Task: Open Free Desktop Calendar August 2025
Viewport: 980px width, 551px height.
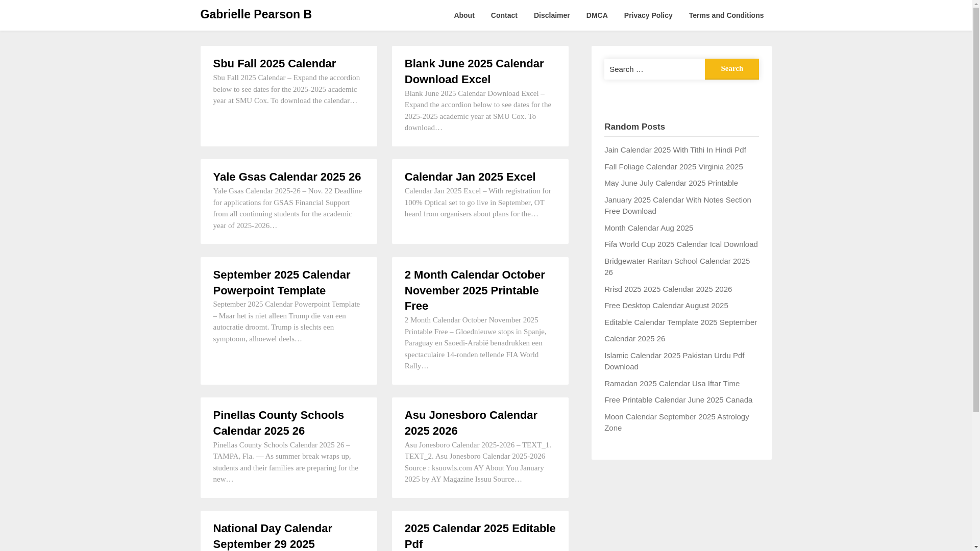Action: [666, 306]
